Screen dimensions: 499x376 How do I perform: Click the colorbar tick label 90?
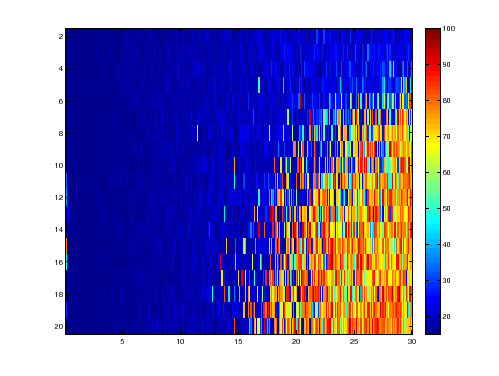click(446, 65)
